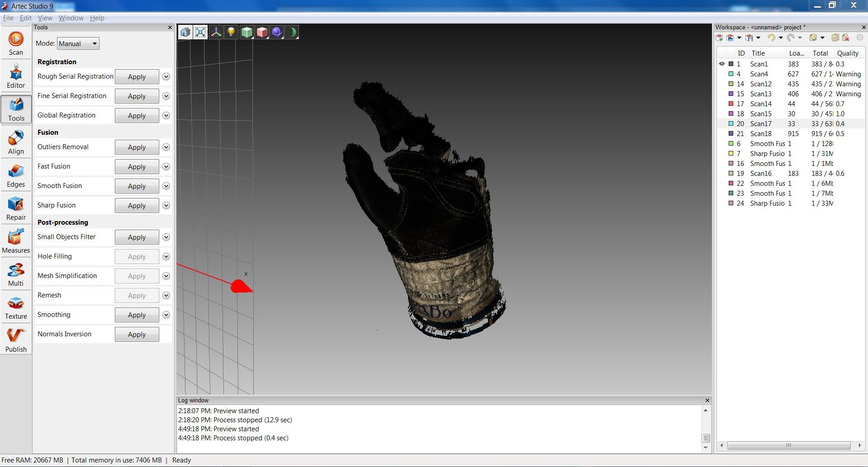This screenshot has width=868, height=467.
Task: Open the Texture tool in the sidebar
Action: pos(16,307)
